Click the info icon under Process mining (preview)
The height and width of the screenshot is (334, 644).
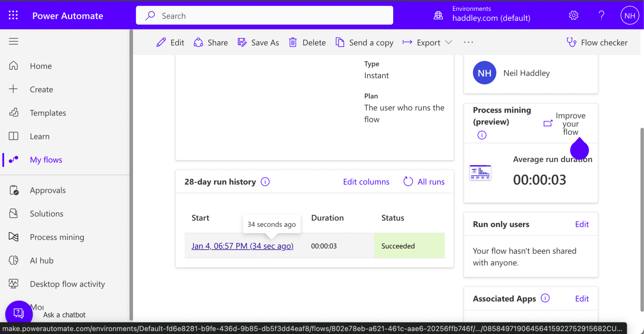tap(482, 135)
